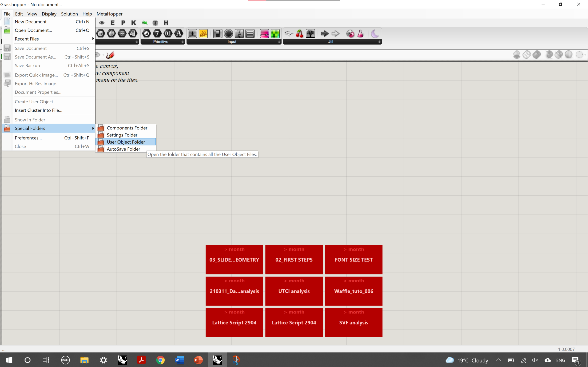Image resolution: width=588 pixels, height=367 pixels.
Task: Pick the pink Gradient input icon
Action: pyautogui.click(x=264, y=33)
